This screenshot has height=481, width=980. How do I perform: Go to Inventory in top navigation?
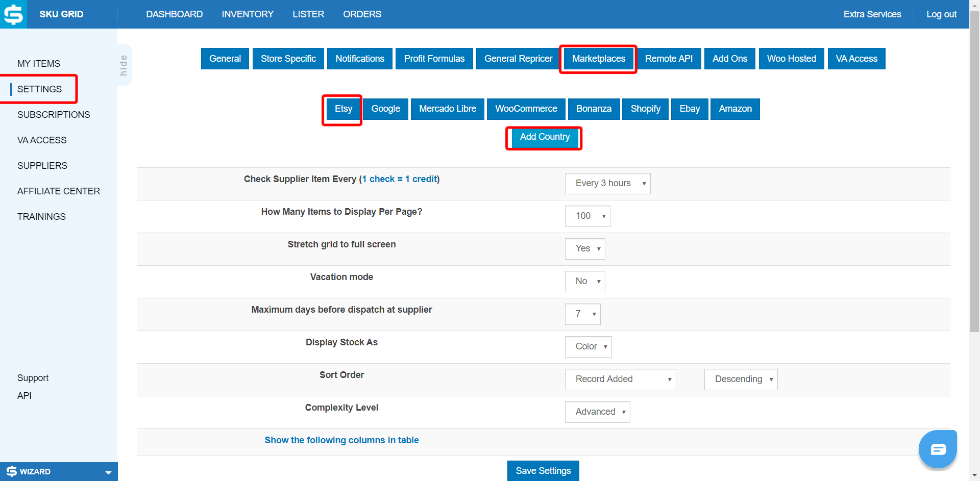click(x=248, y=14)
